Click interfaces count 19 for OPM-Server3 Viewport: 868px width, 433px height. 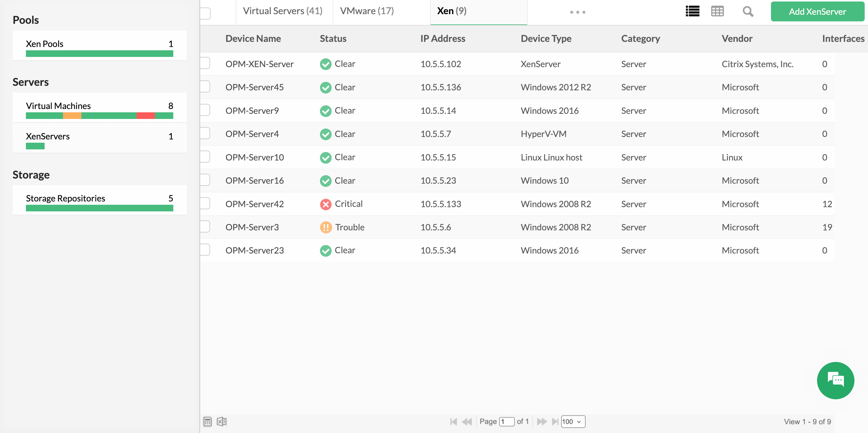pyautogui.click(x=827, y=227)
